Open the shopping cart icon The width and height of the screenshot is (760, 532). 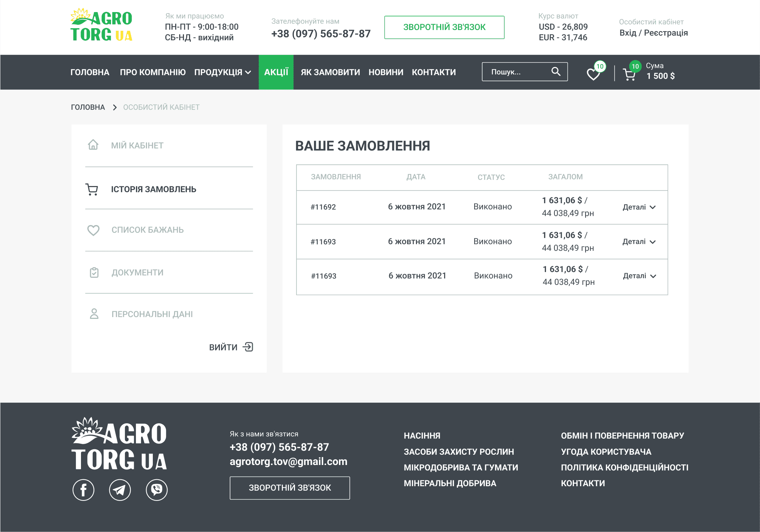tap(629, 75)
